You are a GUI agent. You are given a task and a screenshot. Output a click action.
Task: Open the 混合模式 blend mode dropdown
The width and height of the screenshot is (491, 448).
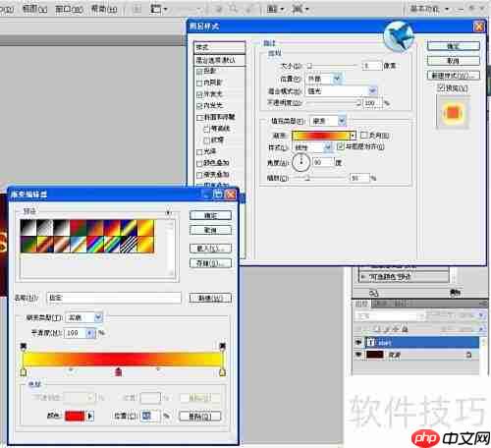click(x=373, y=90)
